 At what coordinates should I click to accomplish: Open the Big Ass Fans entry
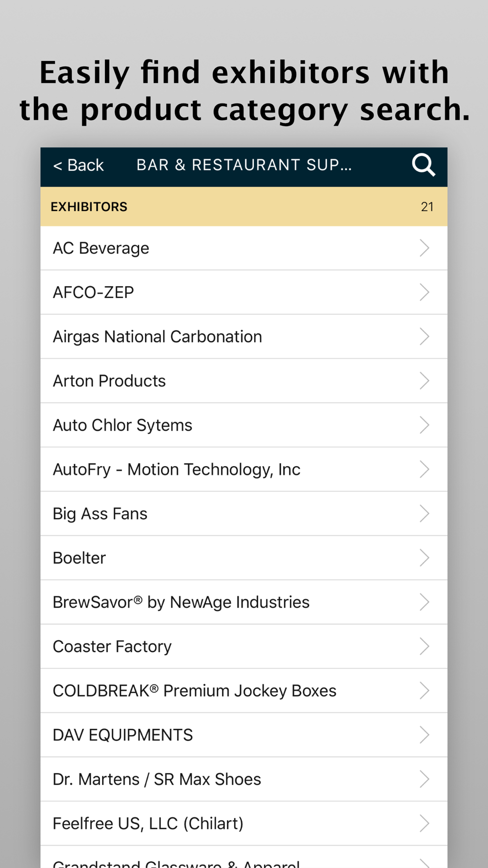pos(100,514)
